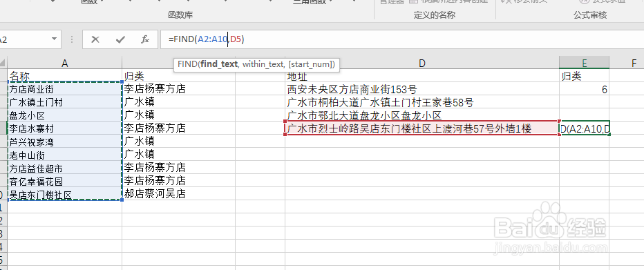Click the select-all corner triangle
The width and height of the screenshot is (644, 270).
click(3, 63)
